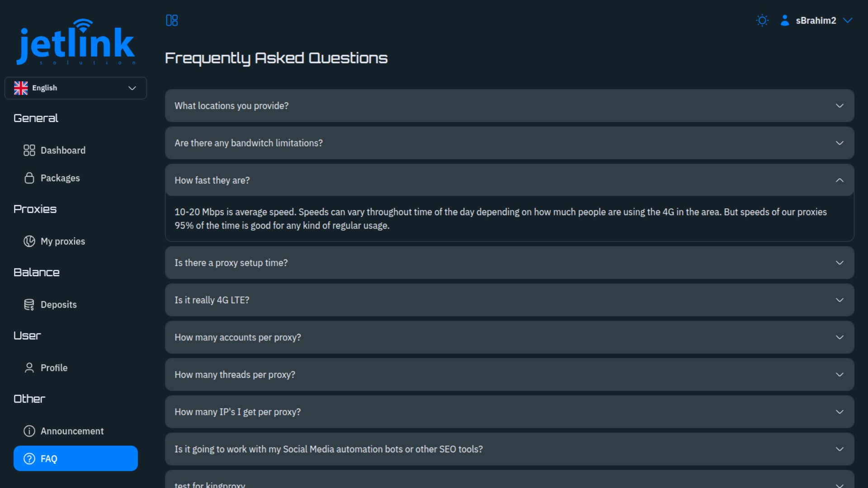868x488 pixels.
Task: Toggle light mode with sun icon
Action: [x=762, y=20]
